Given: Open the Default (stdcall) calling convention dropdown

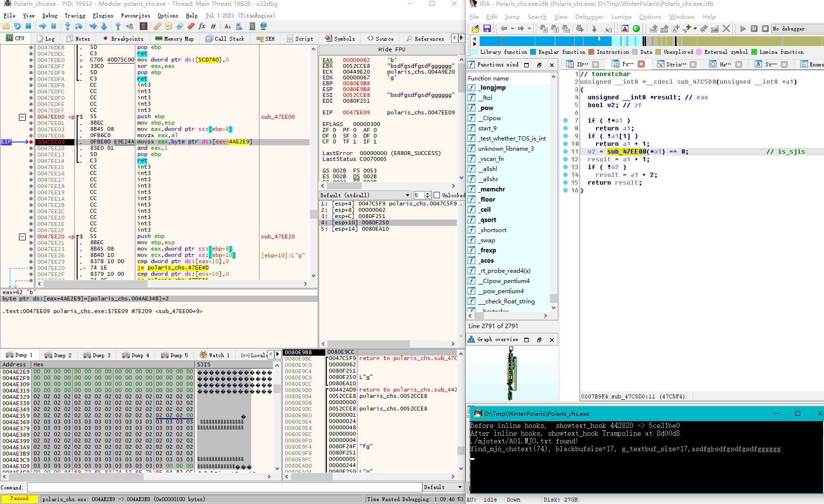Looking at the screenshot, I should [x=365, y=195].
